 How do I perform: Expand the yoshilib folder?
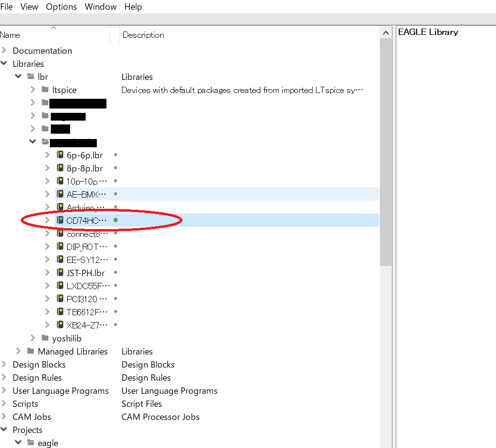coord(33,338)
